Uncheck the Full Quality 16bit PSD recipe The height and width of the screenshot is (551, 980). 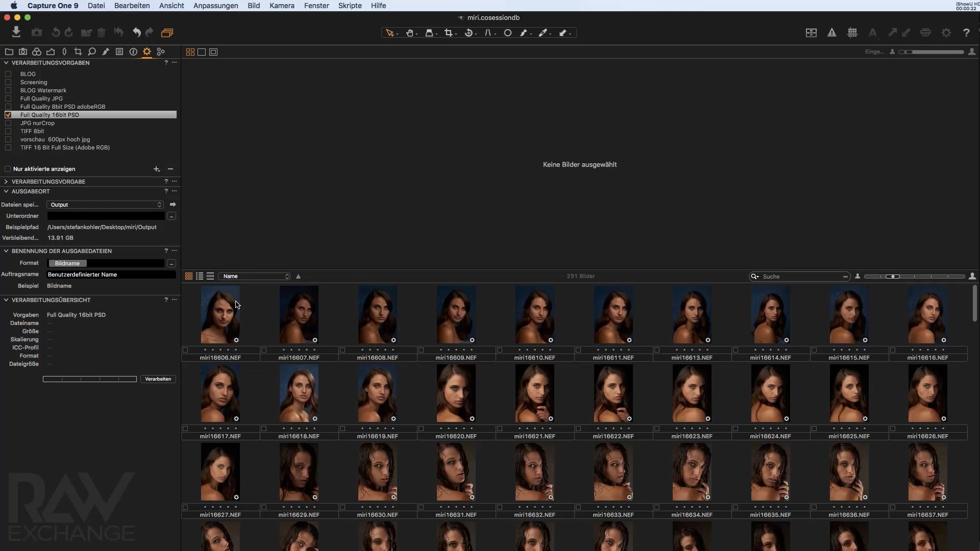pyautogui.click(x=8, y=115)
